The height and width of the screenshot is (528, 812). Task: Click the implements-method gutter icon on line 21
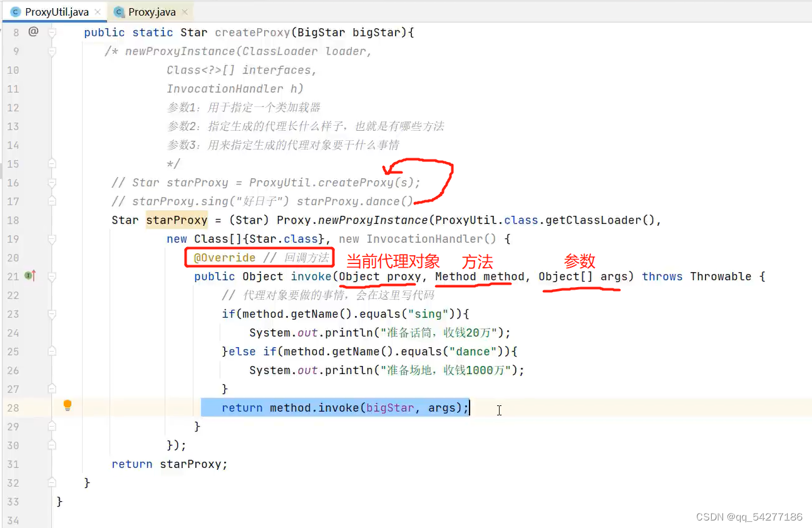point(29,275)
